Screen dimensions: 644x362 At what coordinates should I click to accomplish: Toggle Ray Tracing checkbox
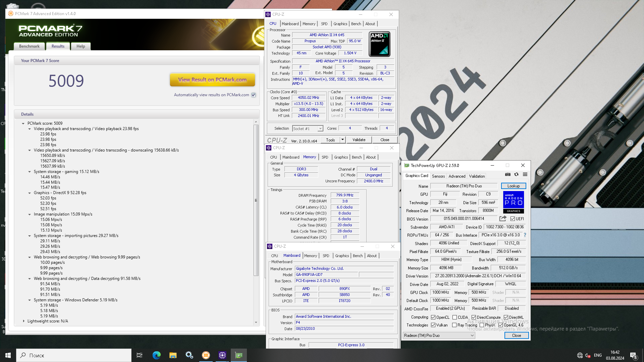(454, 325)
